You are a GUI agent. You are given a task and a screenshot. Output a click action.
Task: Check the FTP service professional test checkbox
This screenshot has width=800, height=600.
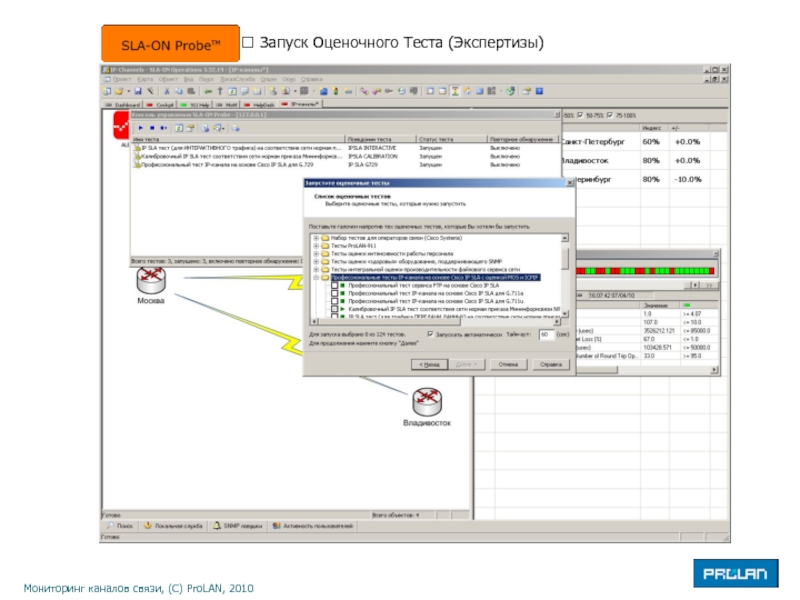click(x=334, y=286)
